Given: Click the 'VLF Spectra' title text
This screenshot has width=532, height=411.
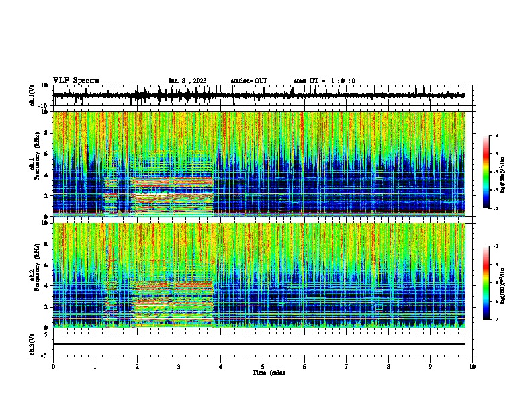Looking at the screenshot, I should tap(76, 81).
